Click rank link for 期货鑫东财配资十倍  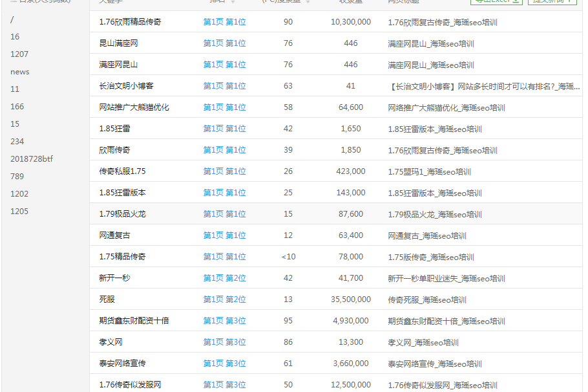[x=225, y=321]
